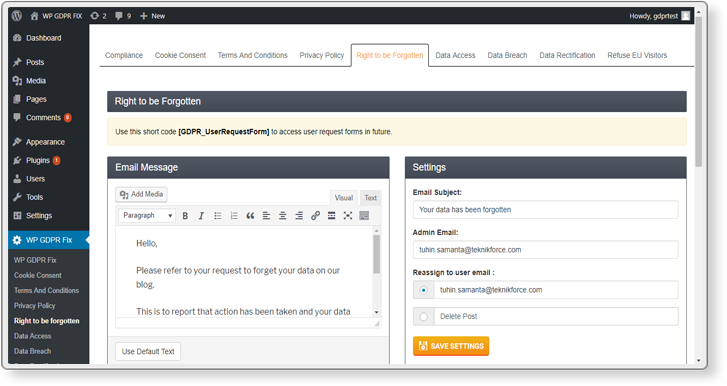Open Howdy, gdprtest account menu

pyautogui.click(x=659, y=16)
